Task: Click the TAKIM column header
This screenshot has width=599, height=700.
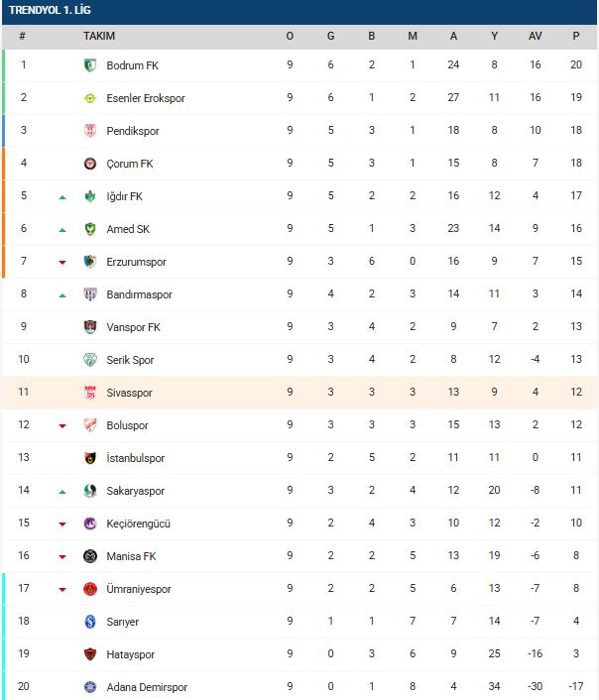Action: 99,37
